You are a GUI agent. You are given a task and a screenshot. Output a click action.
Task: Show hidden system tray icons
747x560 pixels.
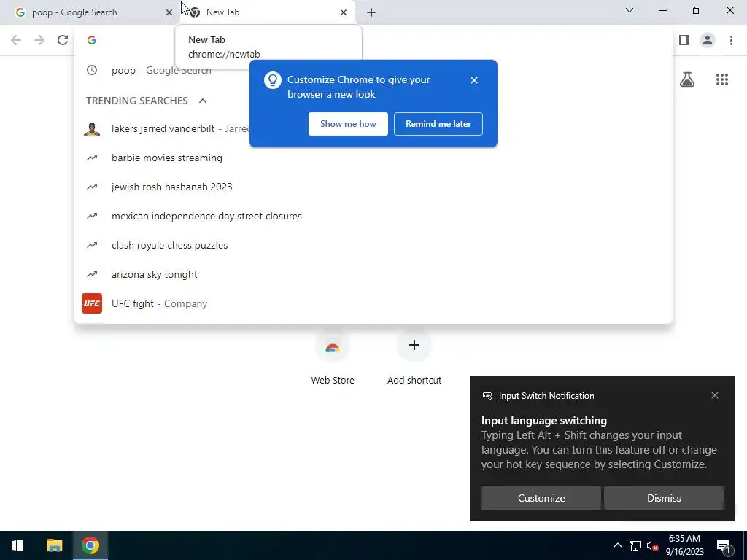click(x=617, y=545)
